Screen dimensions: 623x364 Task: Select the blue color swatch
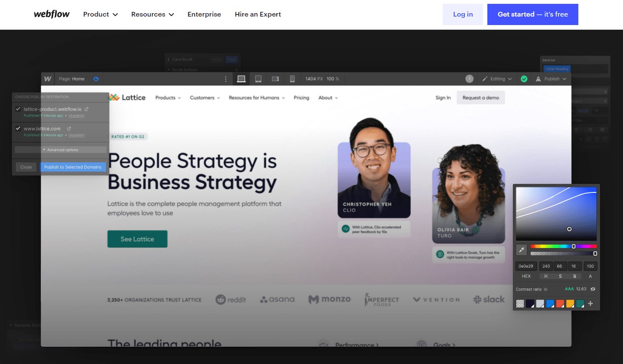550,304
